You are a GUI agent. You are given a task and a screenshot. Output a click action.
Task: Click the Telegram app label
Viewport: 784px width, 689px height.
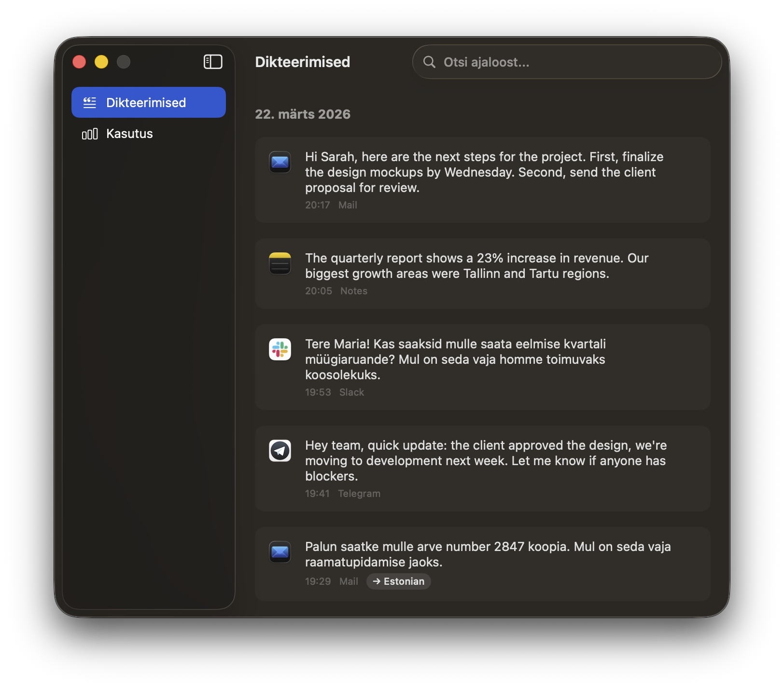[x=359, y=494]
